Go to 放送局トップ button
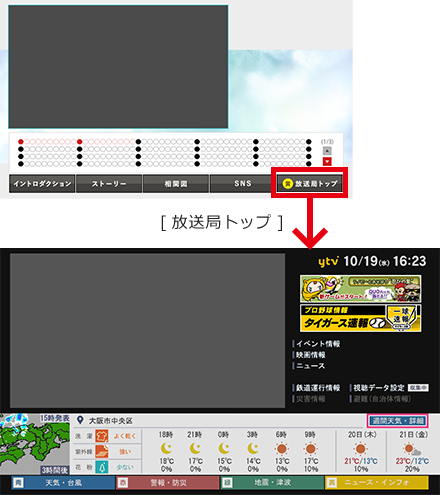440x495 pixels. pos(309,184)
